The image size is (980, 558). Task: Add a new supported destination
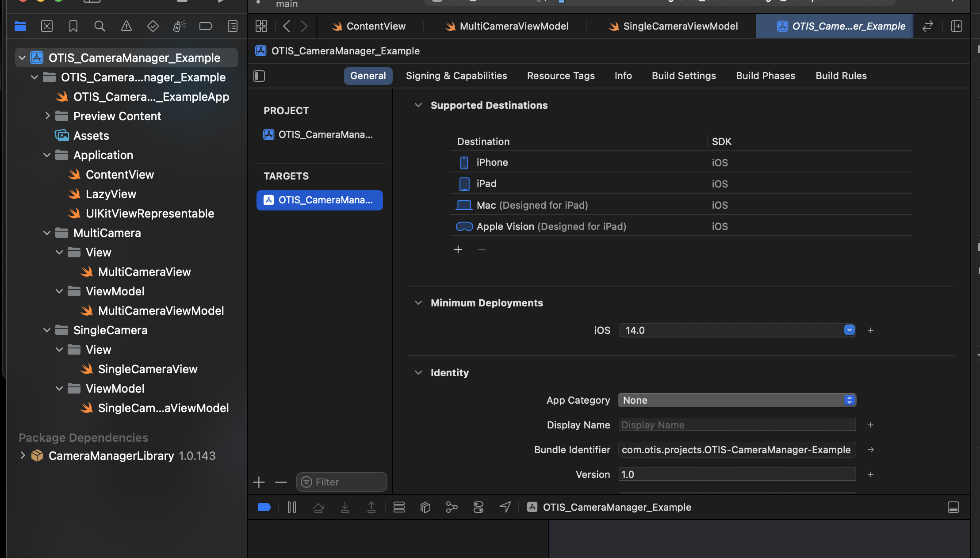point(458,250)
